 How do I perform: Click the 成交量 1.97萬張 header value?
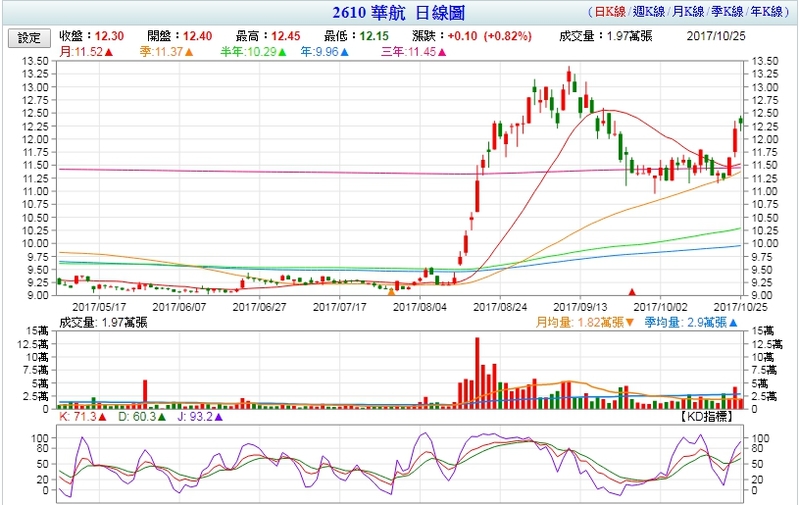pos(605,36)
